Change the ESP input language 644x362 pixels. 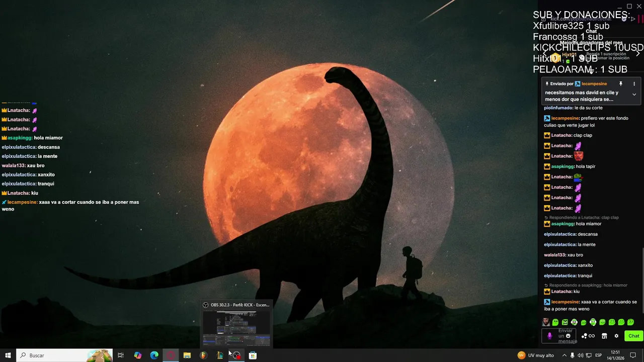(x=599, y=355)
